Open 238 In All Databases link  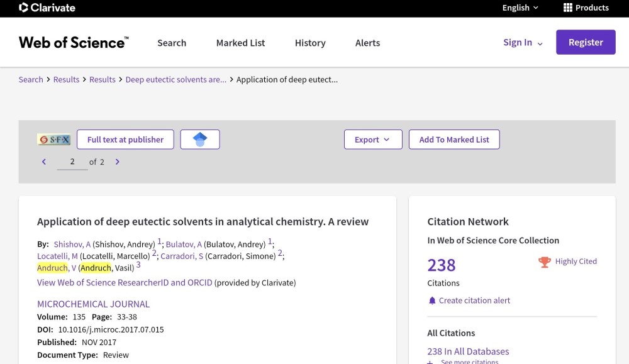[x=468, y=351]
